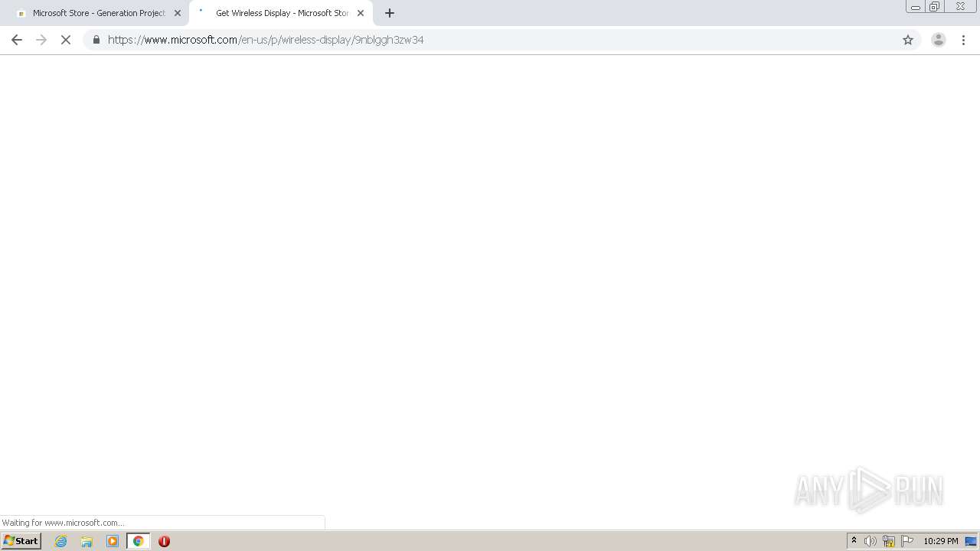Restore down the Chrome window
The height and width of the screenshot is (551, 980).
coord(934,7)
